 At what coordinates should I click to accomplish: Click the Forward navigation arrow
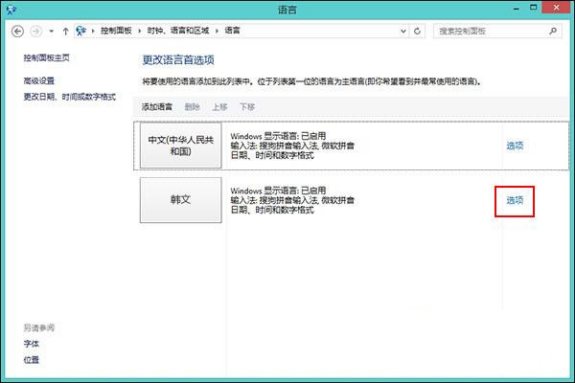click(36, 31)
